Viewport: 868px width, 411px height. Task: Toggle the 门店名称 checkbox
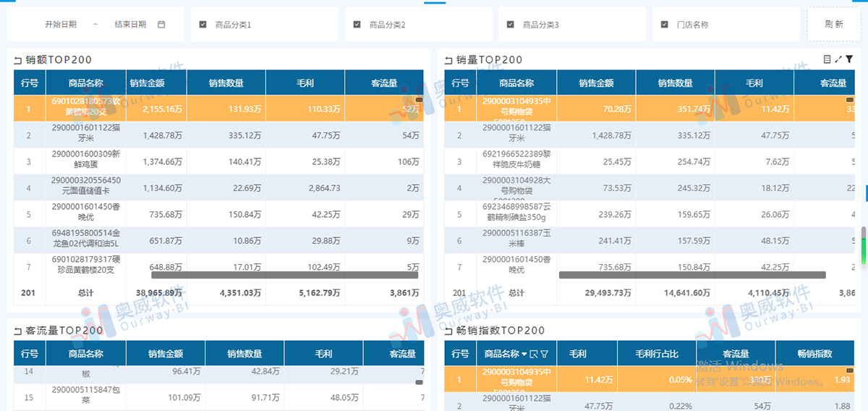point(664,25)
